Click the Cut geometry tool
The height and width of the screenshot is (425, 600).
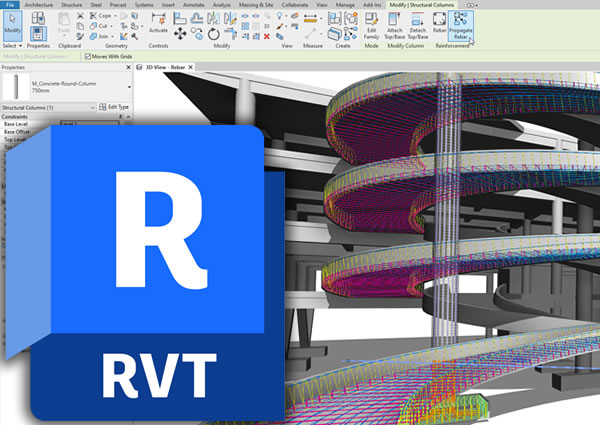pyautogui.click(x=99, y=26)
